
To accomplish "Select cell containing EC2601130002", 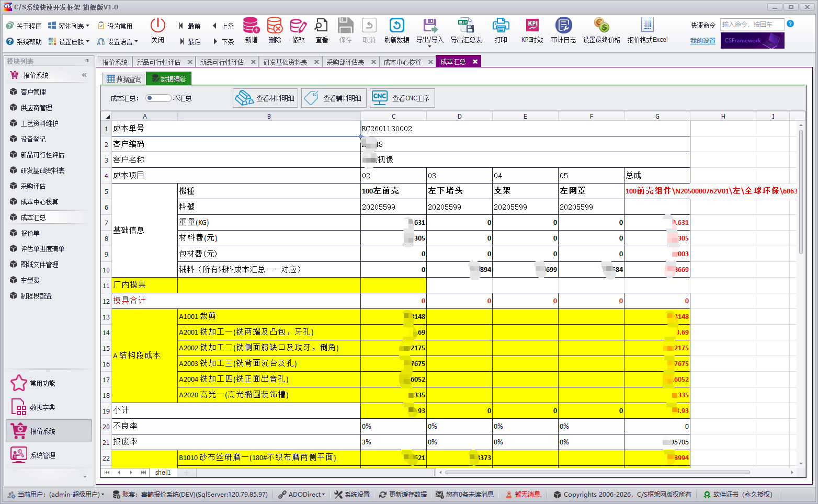I will click(525, 129).
